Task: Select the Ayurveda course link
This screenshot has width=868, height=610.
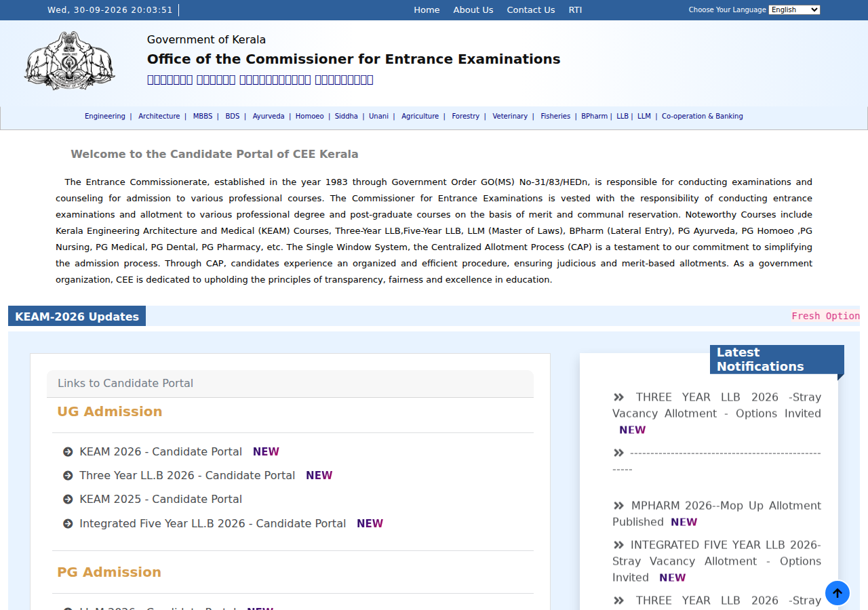Action: [x=269, y=117]
